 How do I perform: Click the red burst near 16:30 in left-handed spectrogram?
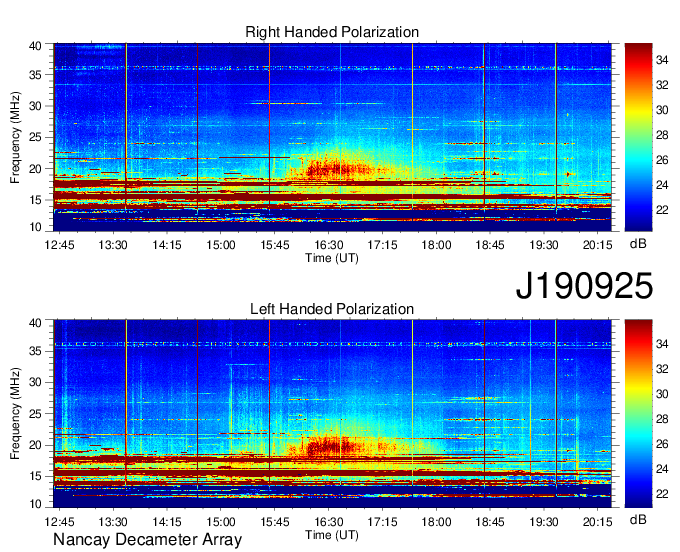point(332,446)
